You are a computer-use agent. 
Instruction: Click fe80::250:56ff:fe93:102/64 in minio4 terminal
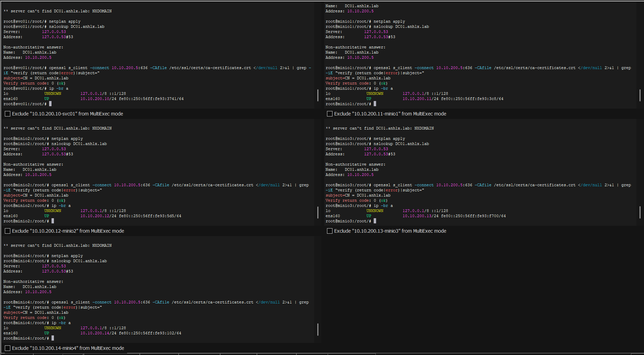150,333
